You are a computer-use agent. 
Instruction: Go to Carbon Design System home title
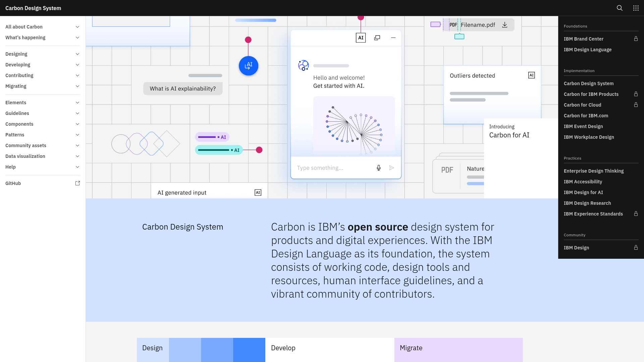pos(33,8)
